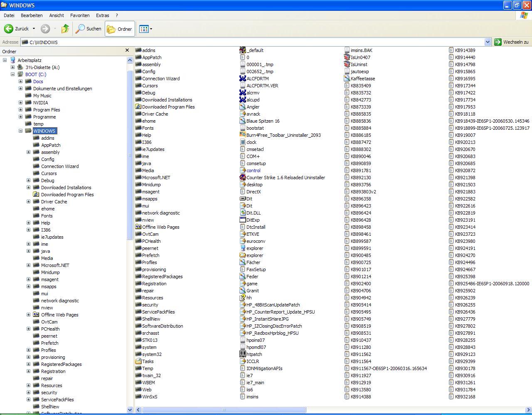Image resolution: width=532 pixels, height=415 pixels.
Task: Select My Music in folder tree
Action: click(42, 96)
